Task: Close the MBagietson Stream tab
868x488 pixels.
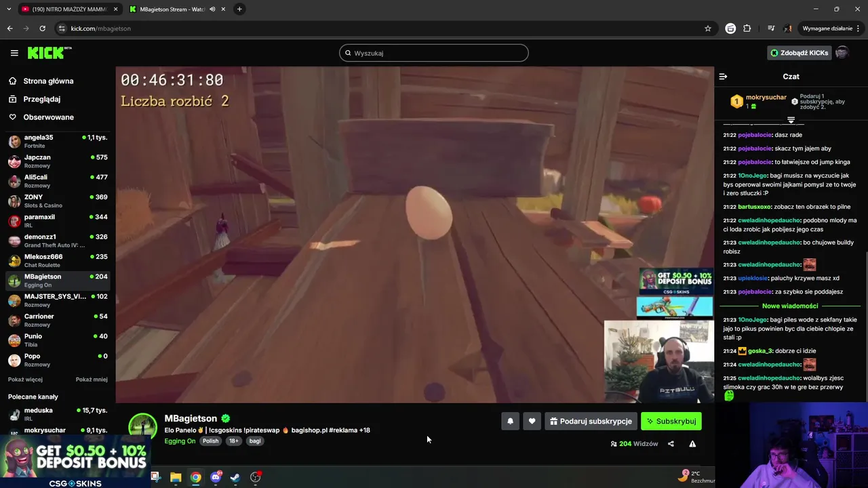Action: click(x=224, y=9)
